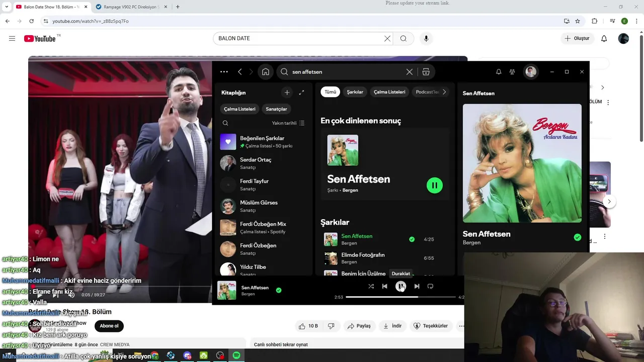Viewport: 644px width, 362px height.
Task: Seek in Spotify track progress bar
Action: point(400,297)
